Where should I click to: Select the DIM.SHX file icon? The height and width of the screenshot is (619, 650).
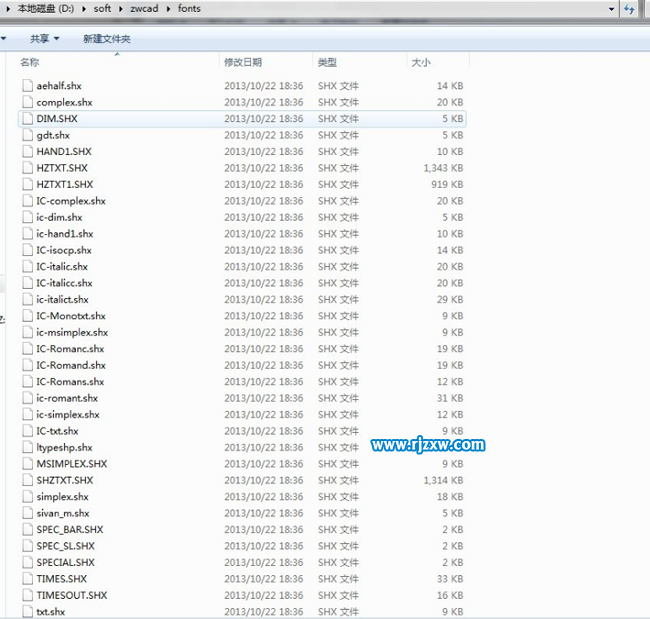click(27, 119)
